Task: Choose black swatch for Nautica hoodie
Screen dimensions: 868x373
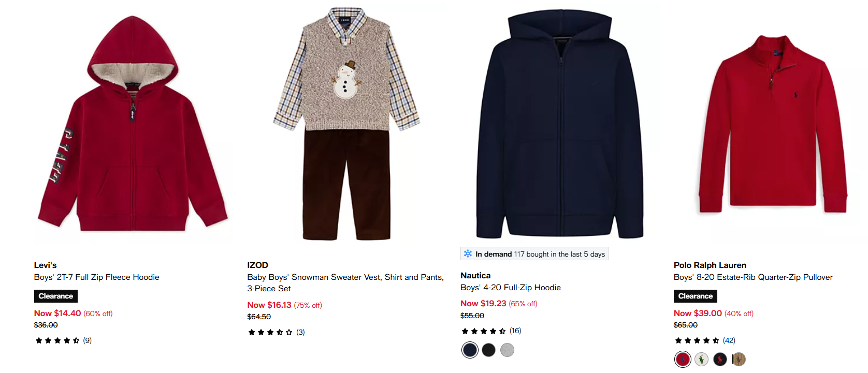Action: coord(488,350)
